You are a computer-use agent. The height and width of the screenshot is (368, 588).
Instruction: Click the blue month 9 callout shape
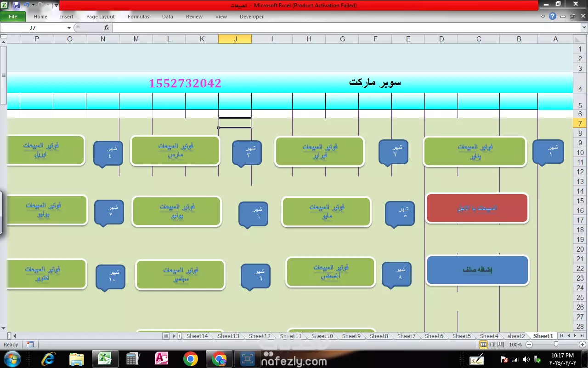tap(256, 277)
